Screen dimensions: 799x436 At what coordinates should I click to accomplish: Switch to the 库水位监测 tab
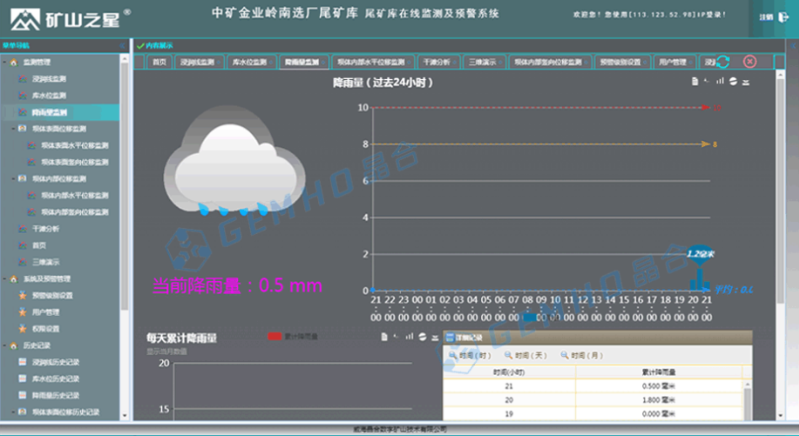tap(246, 62)
